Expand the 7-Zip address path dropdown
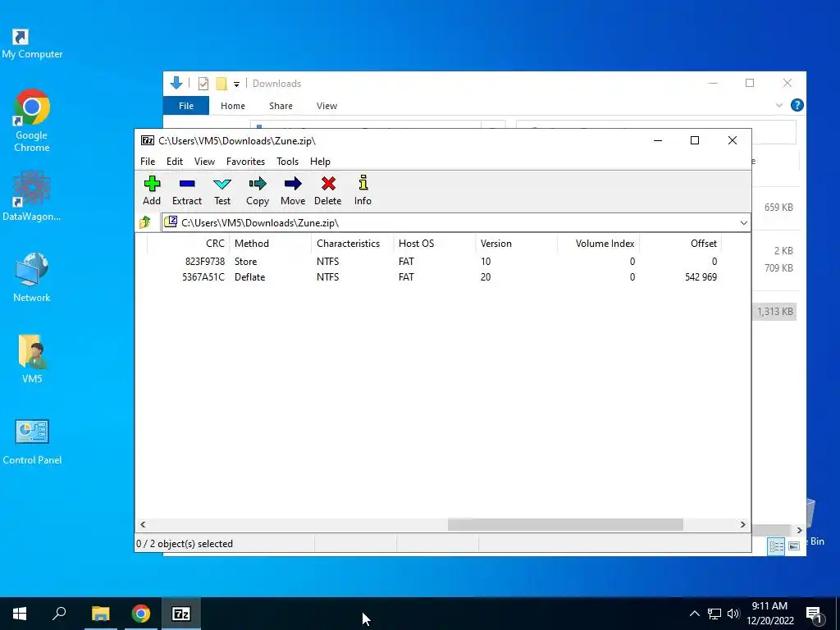840x630 pixels. (743, 223)
